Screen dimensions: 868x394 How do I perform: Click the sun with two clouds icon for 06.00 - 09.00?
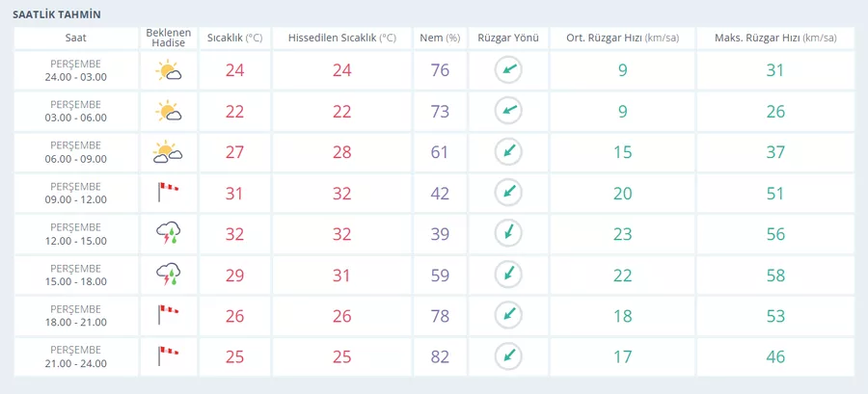[168, 152]
